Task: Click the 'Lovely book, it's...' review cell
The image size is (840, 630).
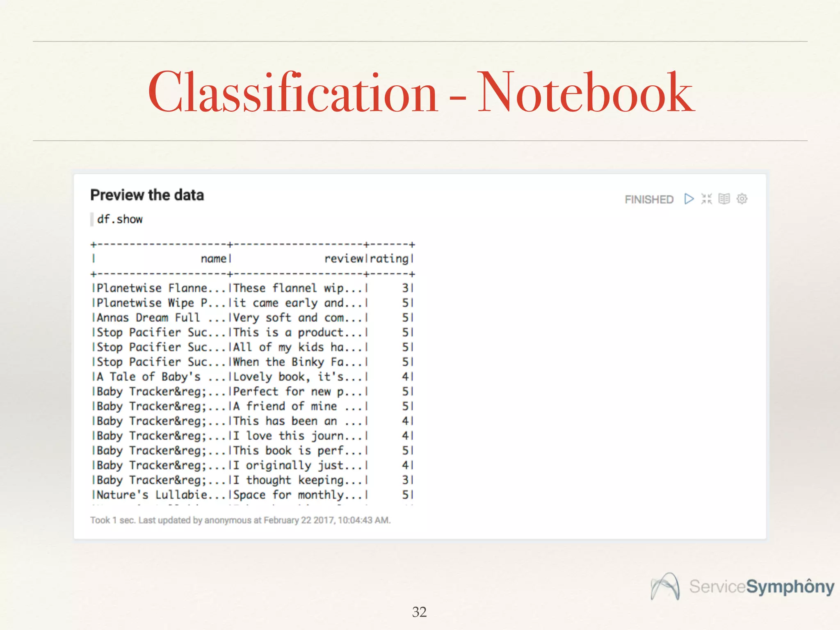Action: 297,377
